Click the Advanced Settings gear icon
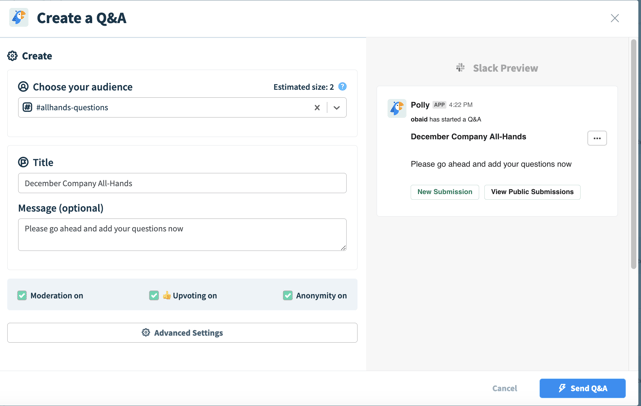Screen dimensions: 641x406 146,332
